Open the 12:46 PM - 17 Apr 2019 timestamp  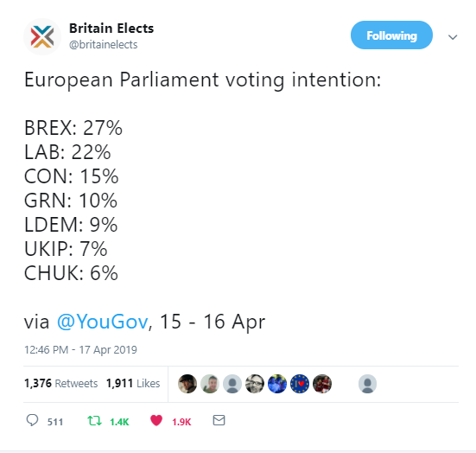pyautogui.click(x=80, y=350)
